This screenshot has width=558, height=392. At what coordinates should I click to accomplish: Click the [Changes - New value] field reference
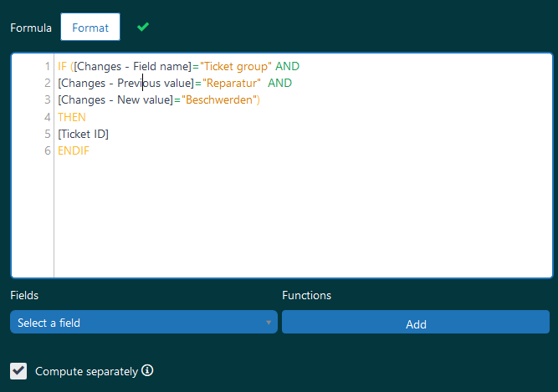click(x=115, y=100)
